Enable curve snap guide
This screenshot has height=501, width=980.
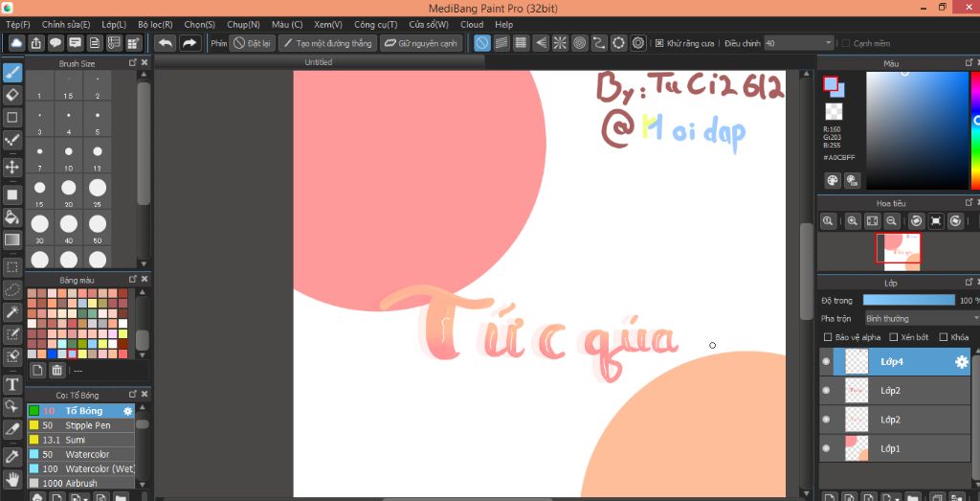click(599, 43)
